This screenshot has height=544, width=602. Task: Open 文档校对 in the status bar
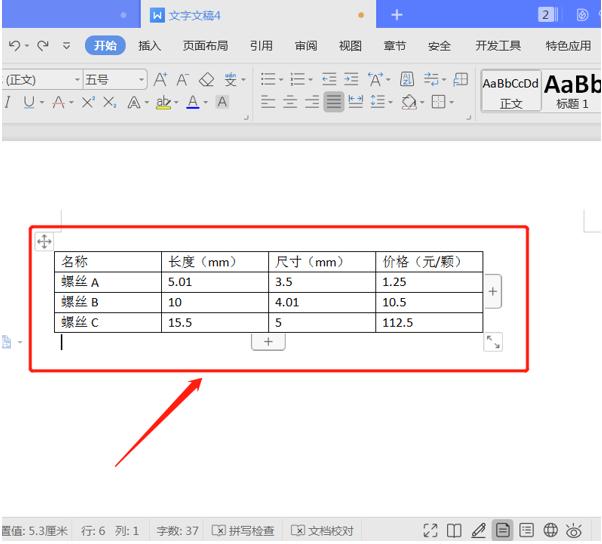pyautogui.click(x=322, y=531)
